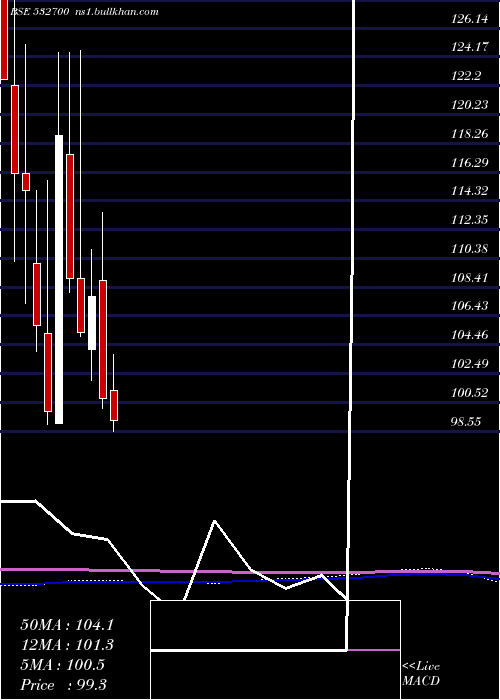
Task: Click the Price : 99.3 readout
Action: (63, 685)
